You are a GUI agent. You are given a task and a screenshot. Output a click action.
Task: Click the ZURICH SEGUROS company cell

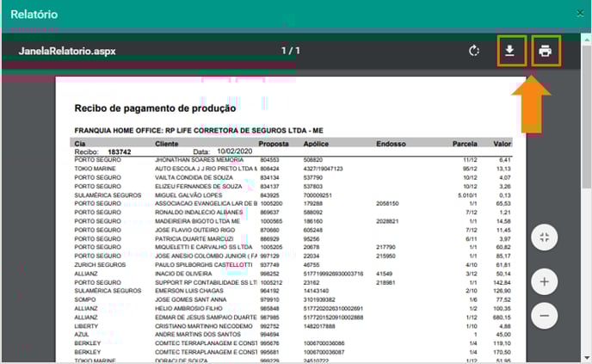[x=100, y=265]
